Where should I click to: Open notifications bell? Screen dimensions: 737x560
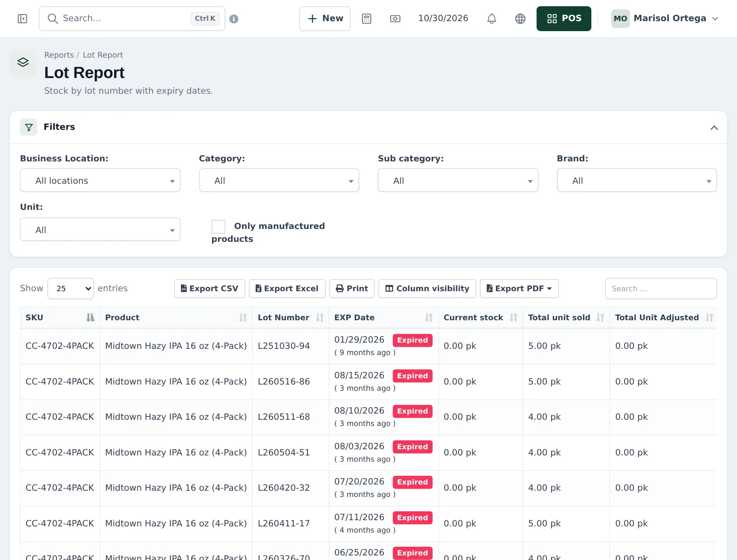(x=492, y=19)
